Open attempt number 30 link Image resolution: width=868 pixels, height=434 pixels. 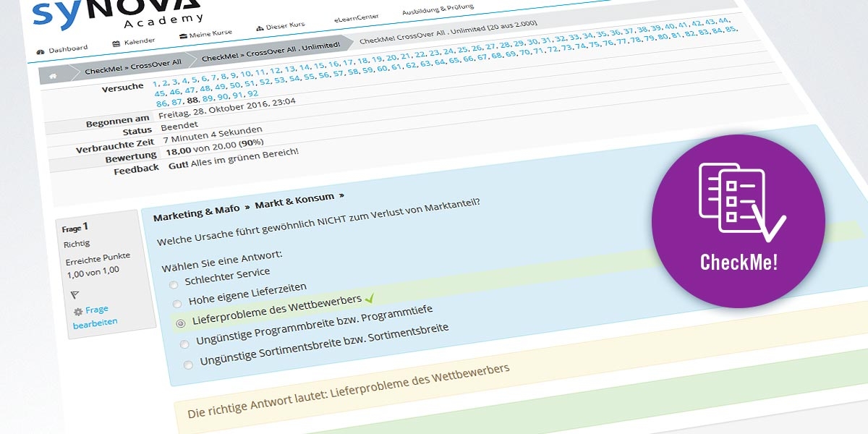(533, 41)
